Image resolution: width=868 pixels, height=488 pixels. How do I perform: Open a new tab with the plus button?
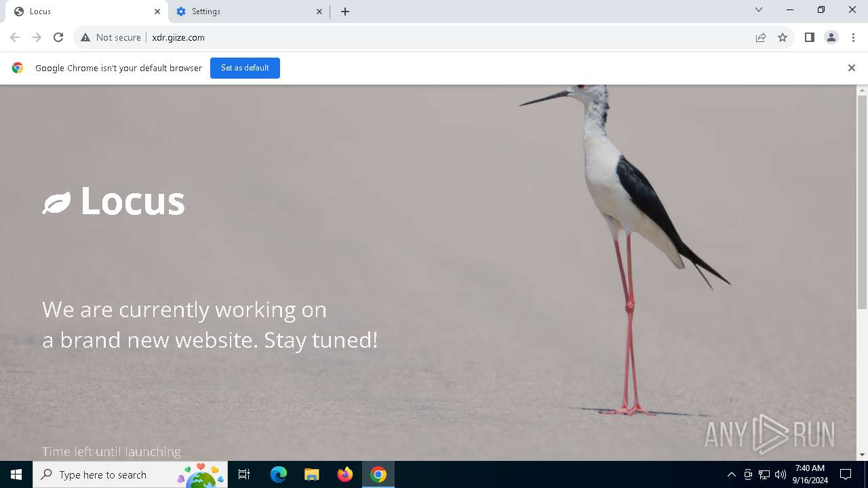(x=345, y=12)
